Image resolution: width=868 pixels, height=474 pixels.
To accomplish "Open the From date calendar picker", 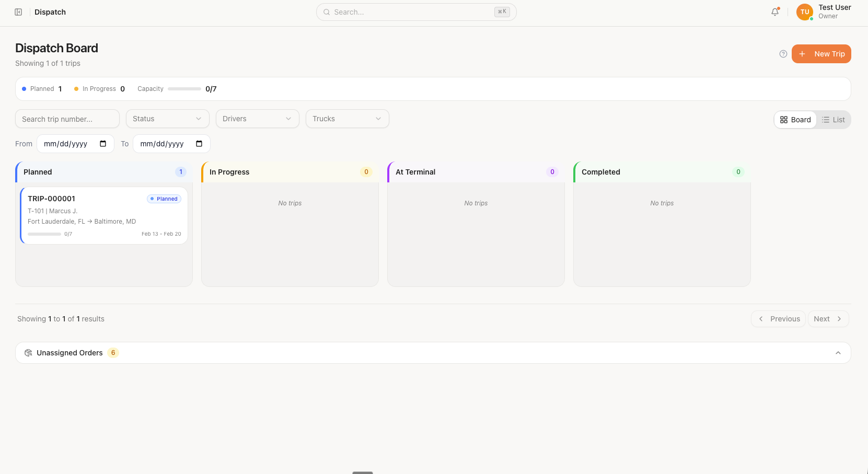I will pyautogui.click(x=103, y=144).
